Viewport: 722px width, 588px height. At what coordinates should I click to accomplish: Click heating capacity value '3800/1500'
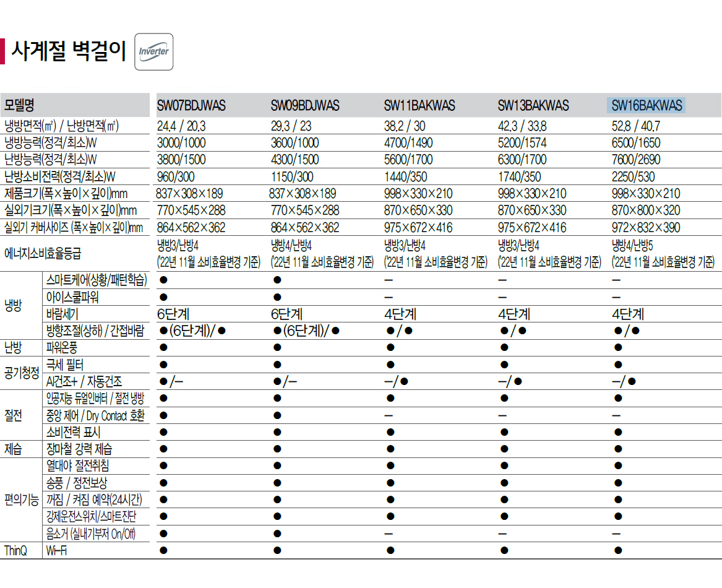(181, 160)
